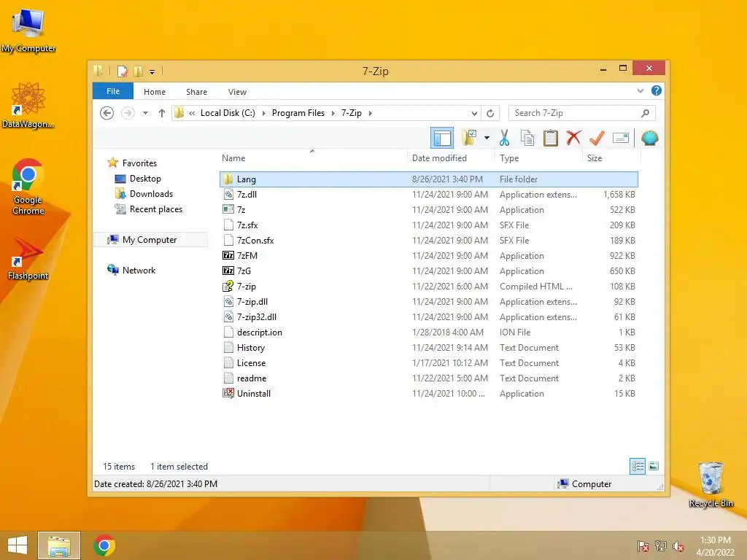Switch to the Home ribbon tab
Image resolution: width=747 pixels, height=560 pixels.
[x=155, y=92]
